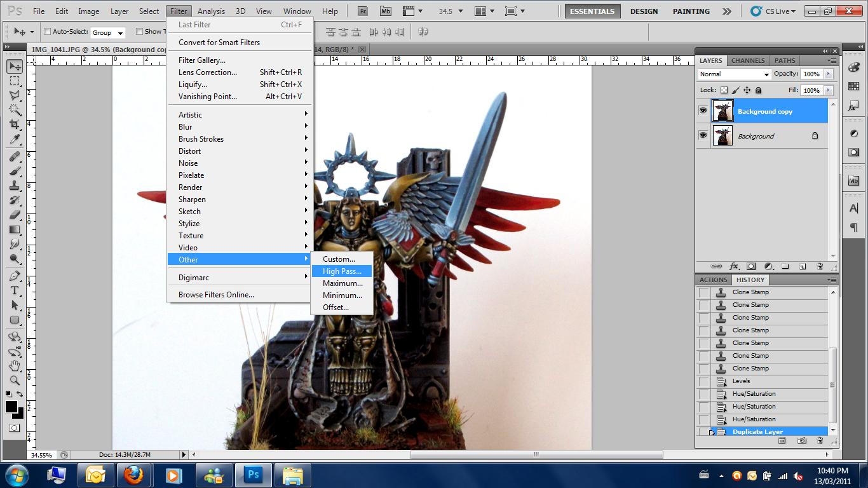
Task: Select the Background copy layer thumbnail
Action: 722,111
